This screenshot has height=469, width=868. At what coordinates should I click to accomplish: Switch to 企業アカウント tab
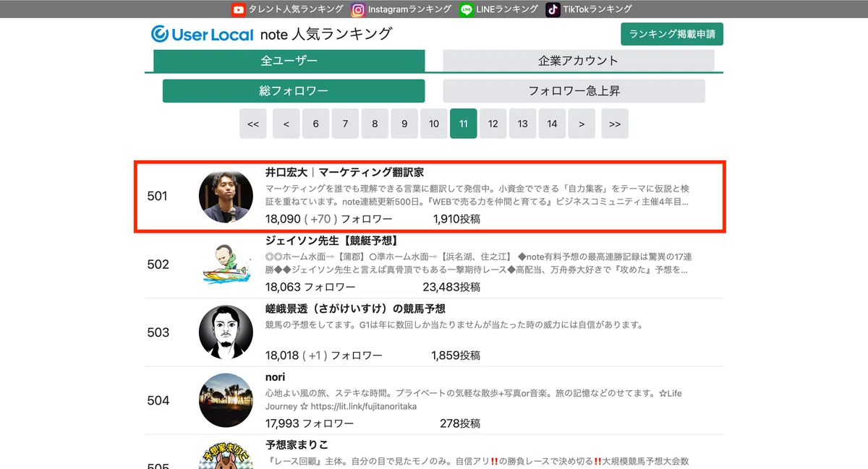pyautogui.click(x=579, y=61)
